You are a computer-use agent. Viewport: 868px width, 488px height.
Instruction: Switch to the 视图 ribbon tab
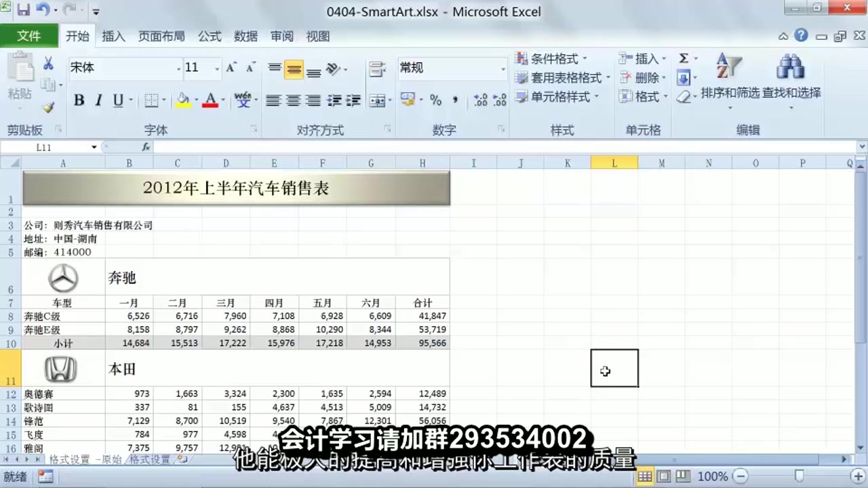pos(317,37)
